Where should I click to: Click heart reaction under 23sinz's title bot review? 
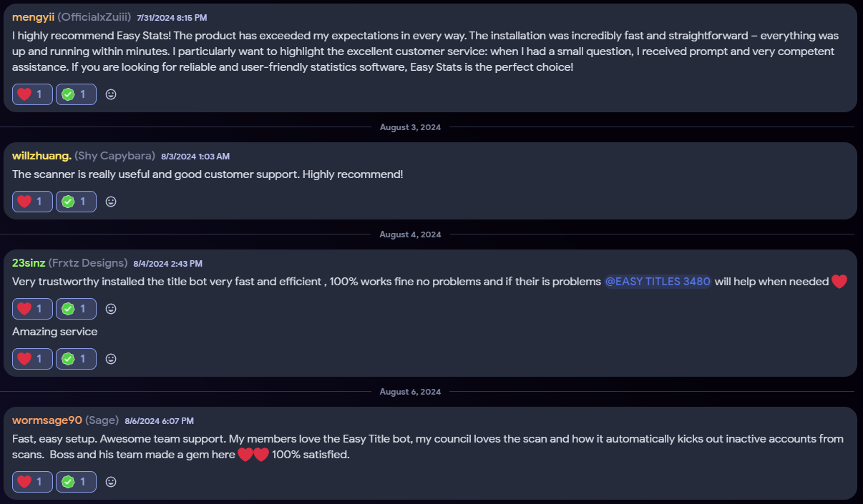(32, 309)
